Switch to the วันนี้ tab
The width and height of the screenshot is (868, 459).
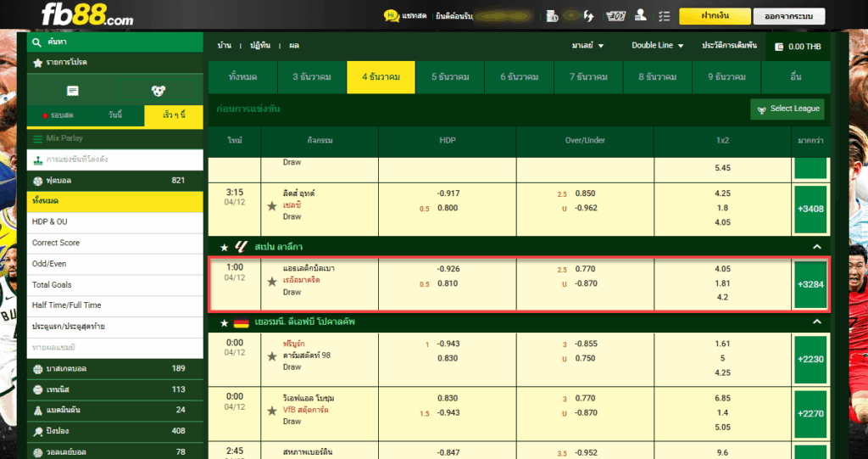tap(115, 115)
